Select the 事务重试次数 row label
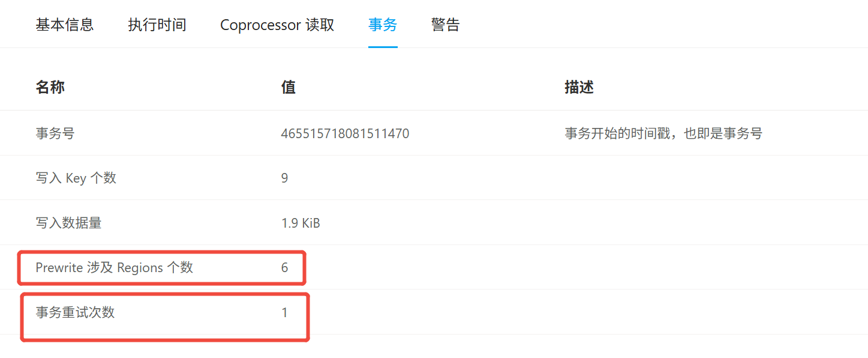Image resolution: width=868 pixels, height=358 pixels. (75, 312)
